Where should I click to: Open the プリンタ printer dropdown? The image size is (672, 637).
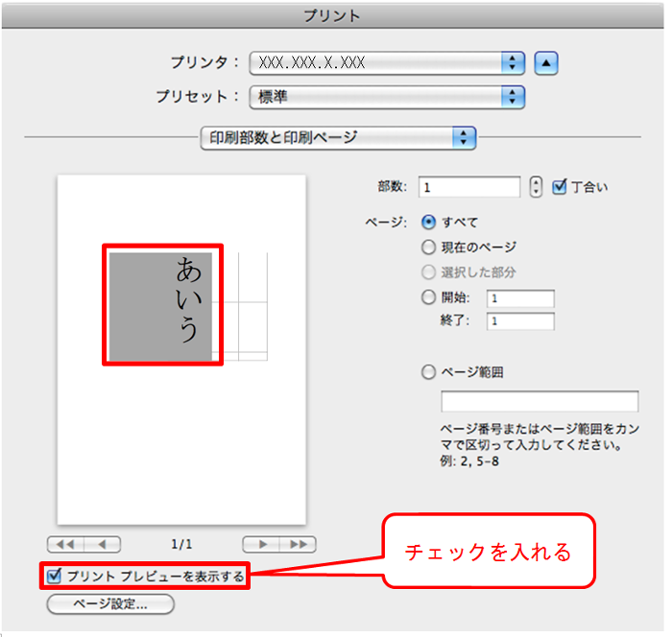[x=387, y=63]
